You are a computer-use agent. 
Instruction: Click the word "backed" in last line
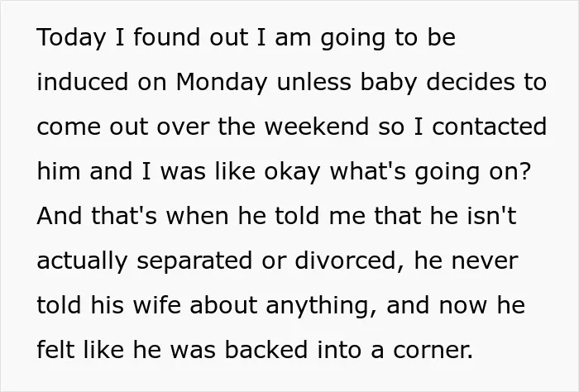pyautogui.click(x=266, y=349)
